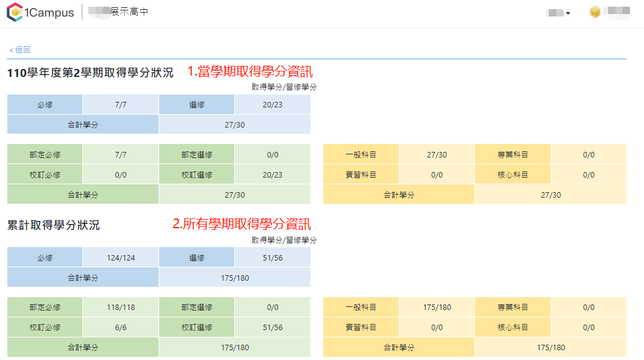Click the 118/118 credits value
The height and width of the screenshot is (360, 644).
point(121,308)
